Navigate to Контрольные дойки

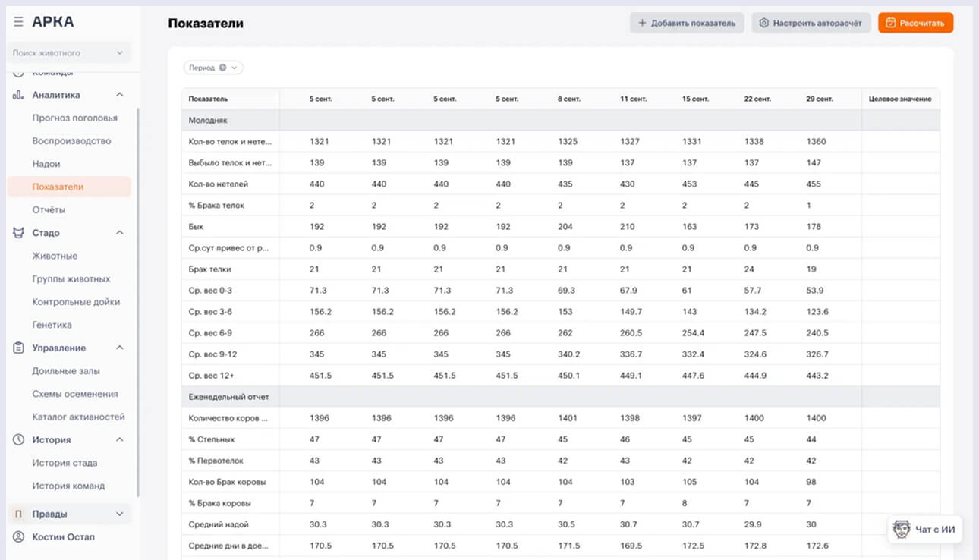click(76, 302)
